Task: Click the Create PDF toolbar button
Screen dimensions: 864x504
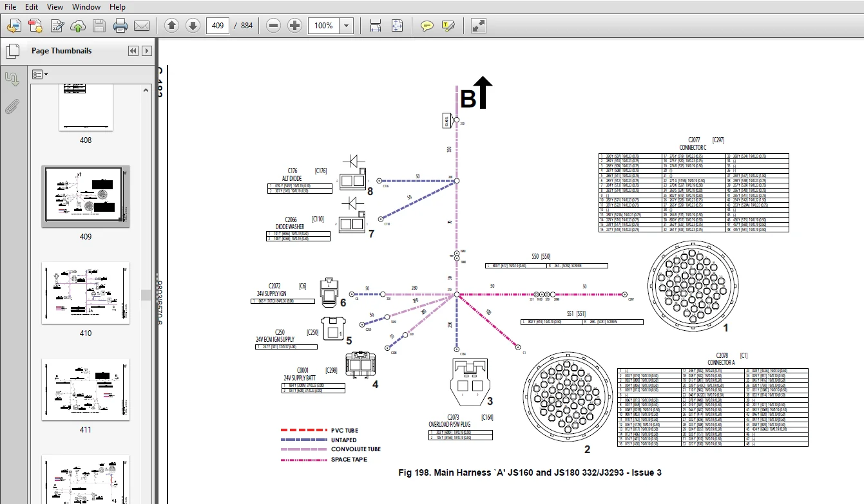Action: pos(35,26)
